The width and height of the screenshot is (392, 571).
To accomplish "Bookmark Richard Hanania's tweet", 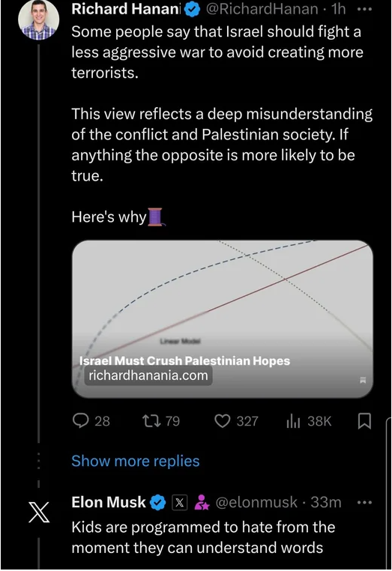I will [365, 421].
